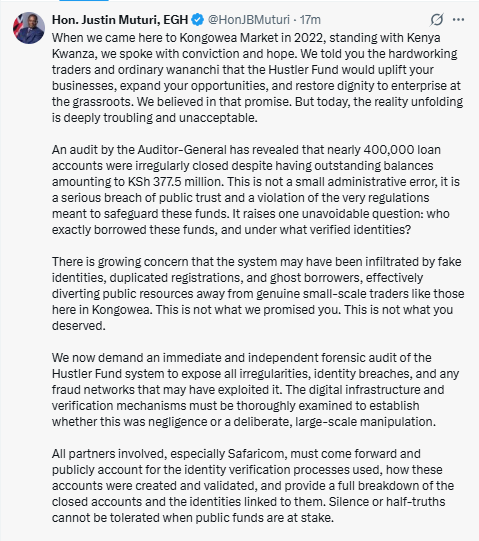Visit the Hon. Justin Muturi, EGH profile name
The width and height of the screenshot is (479, 541).
[x=120, y=20]
